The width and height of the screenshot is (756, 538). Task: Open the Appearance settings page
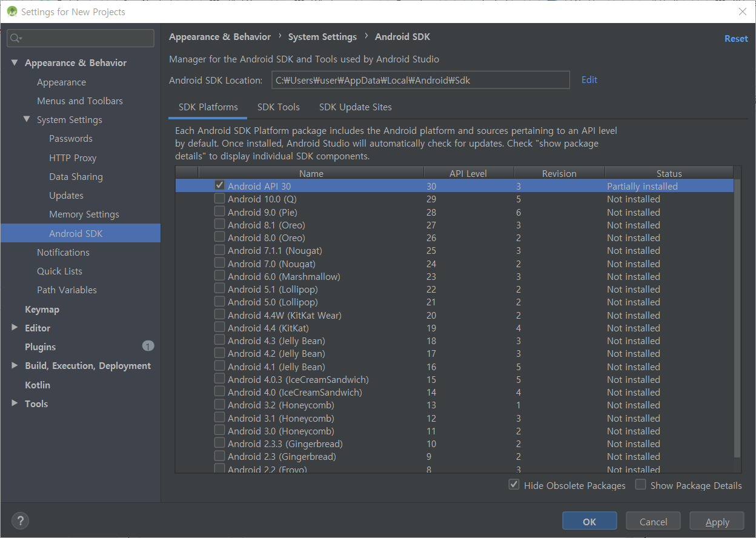(x=61, y=82)
